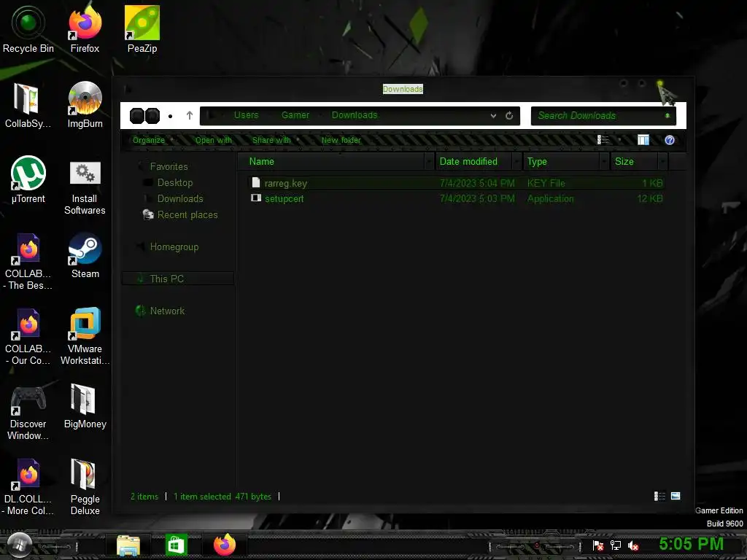Screen dimensions: 747x560
Task: Click Downloads in the address path
Action: coord(355,115)
